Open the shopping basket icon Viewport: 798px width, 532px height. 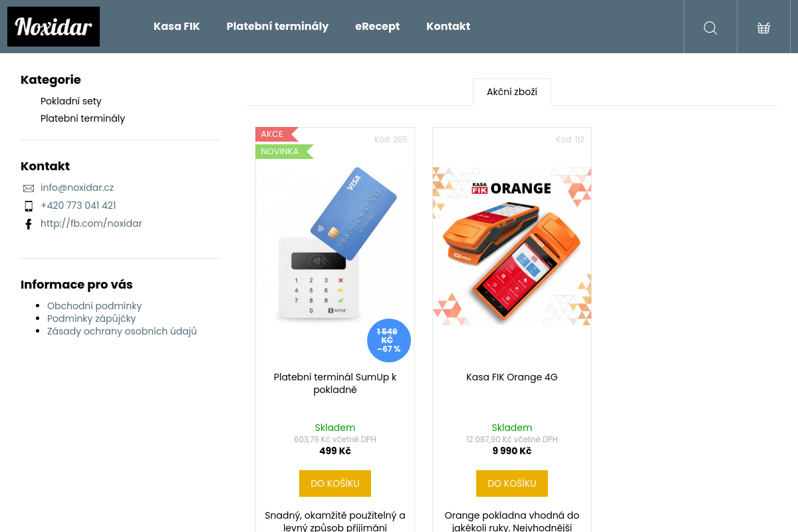click(763, 27)
